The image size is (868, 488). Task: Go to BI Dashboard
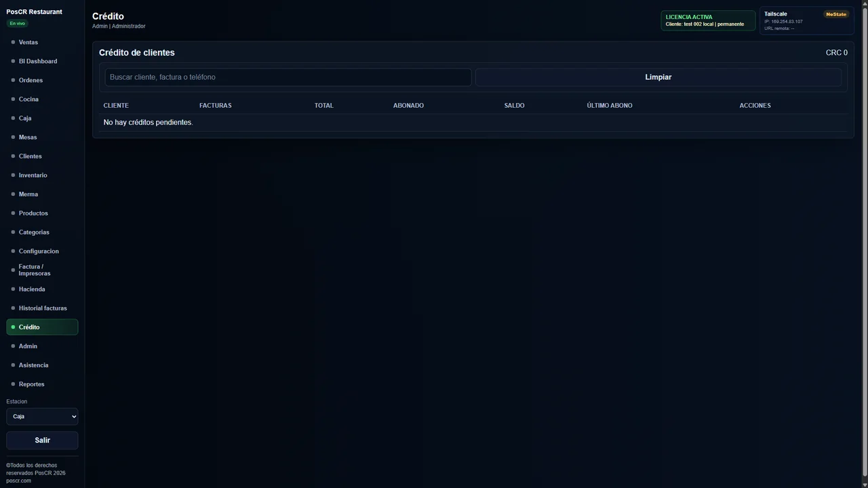click(x=42, y=61)
